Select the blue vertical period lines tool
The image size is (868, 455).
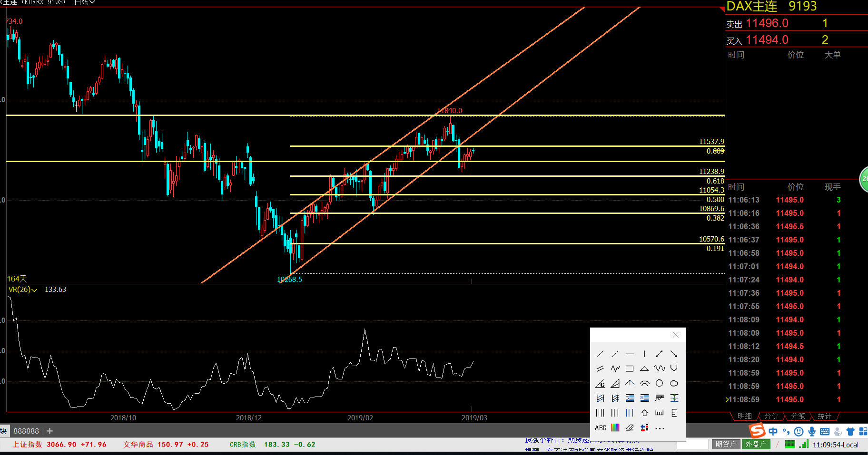pos(630,413)
